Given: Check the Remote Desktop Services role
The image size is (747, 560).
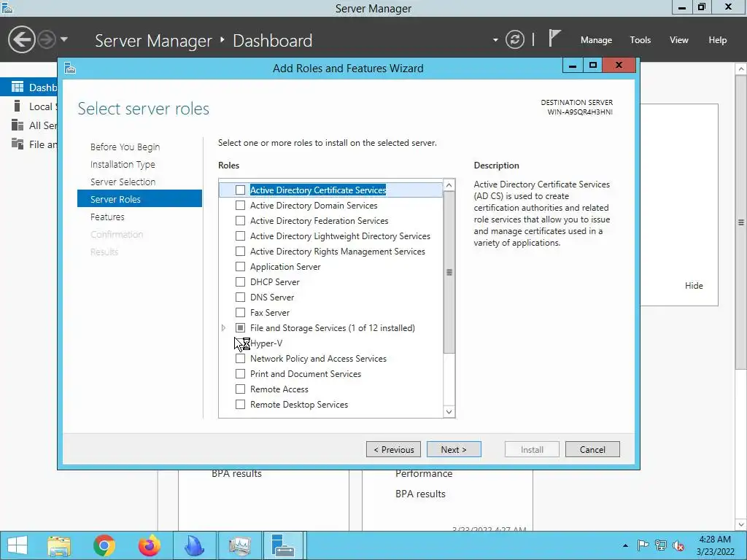Looking at the screenshot, I should (x=241, y=404).
